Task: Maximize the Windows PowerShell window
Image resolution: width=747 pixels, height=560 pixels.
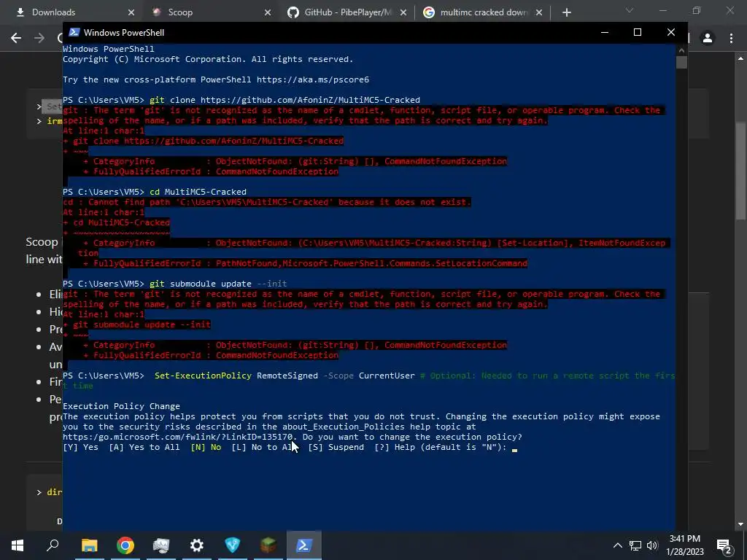Action: coord(638,32)
